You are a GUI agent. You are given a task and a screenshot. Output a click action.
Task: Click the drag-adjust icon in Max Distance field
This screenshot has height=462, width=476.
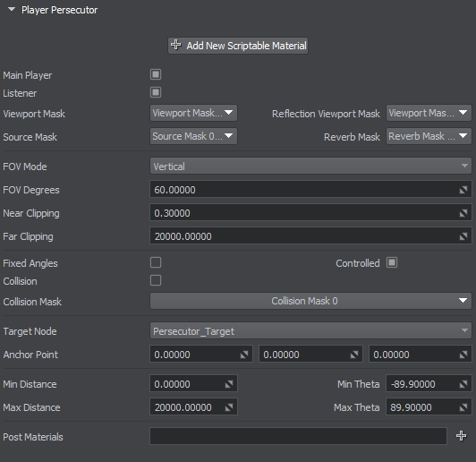click(x=229, y=407)
